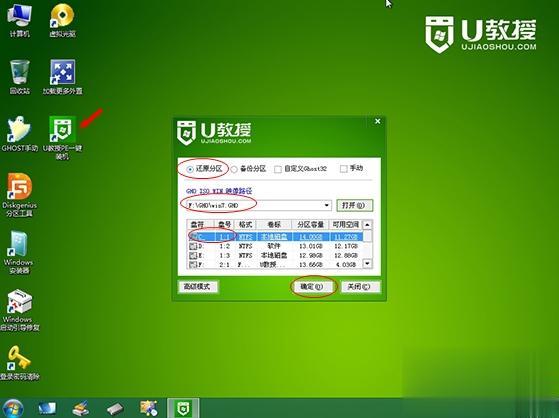Open the GHOST手动 desktop icon
Screen dimensions: 559x418
pyautogui.click(x=19, y=134)
